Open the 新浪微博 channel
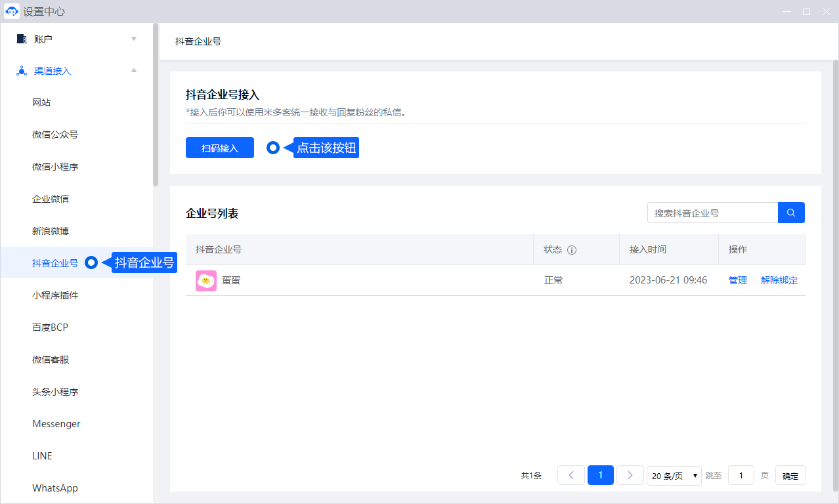 click(51, 231)
